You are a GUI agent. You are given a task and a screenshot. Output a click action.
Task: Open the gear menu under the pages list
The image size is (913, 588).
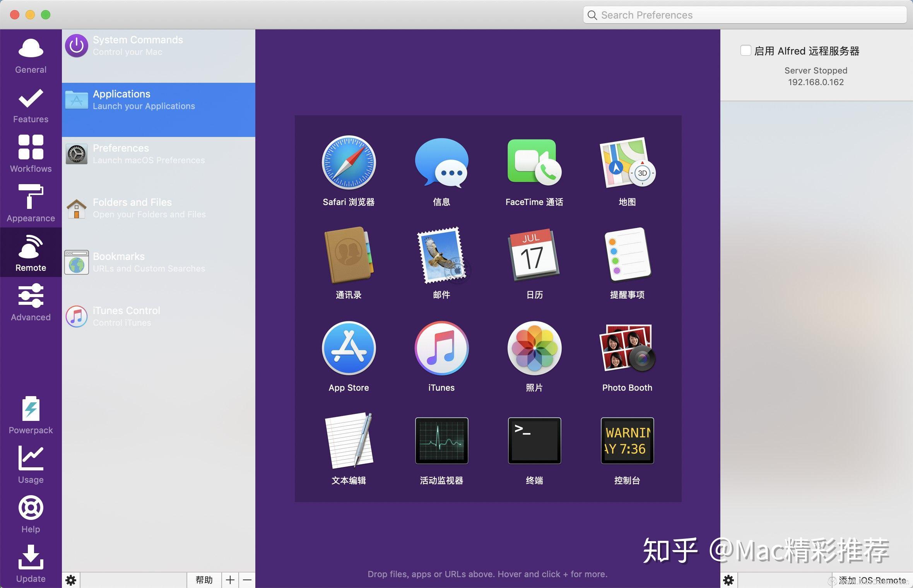point(71,580)
